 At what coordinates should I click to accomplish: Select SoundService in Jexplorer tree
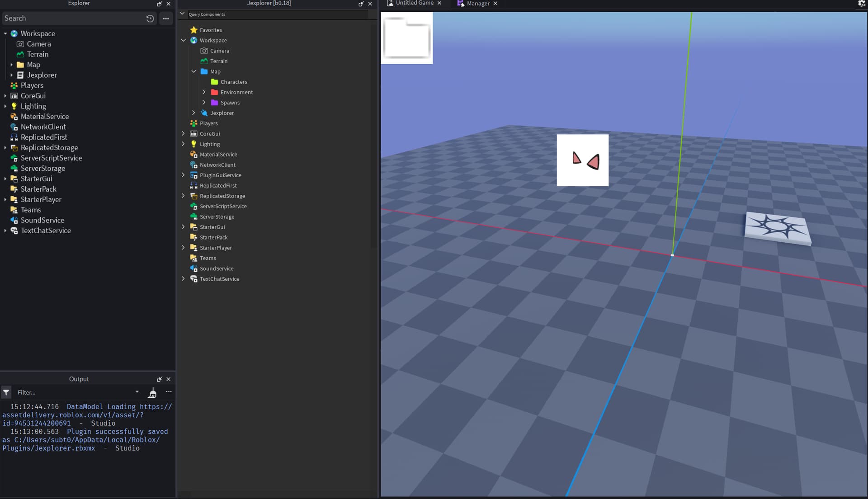point(217,268)
